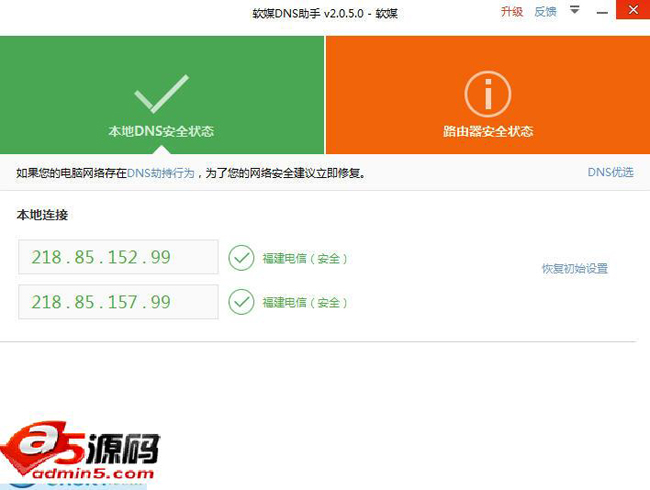
Task: Select the DNS field 218.85.157.99
Action: tap(118, 302)
